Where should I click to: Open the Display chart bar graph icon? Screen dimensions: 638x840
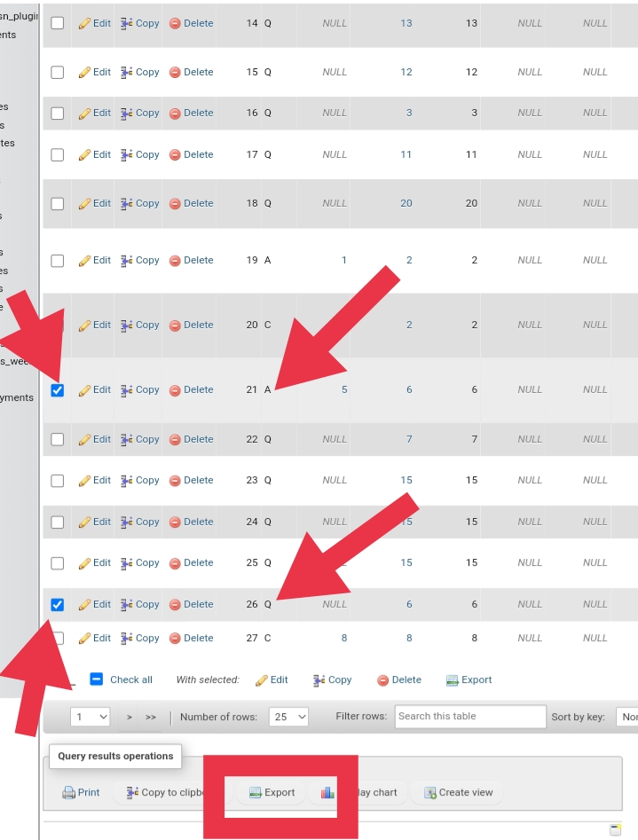tap(327, 793)
